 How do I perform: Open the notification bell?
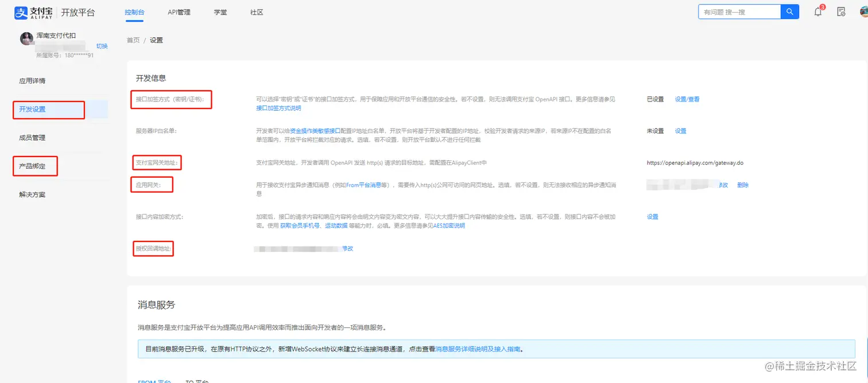tap(818, 12)
